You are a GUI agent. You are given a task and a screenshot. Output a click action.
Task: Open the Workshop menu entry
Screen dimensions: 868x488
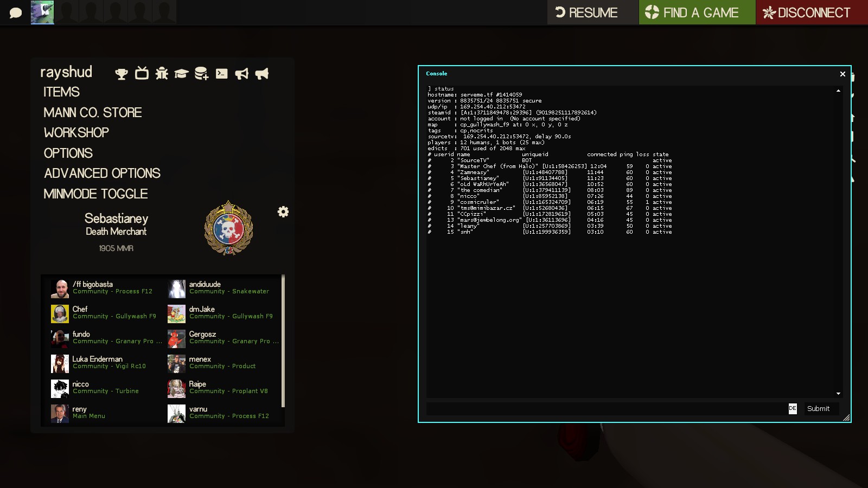(76, 133)
